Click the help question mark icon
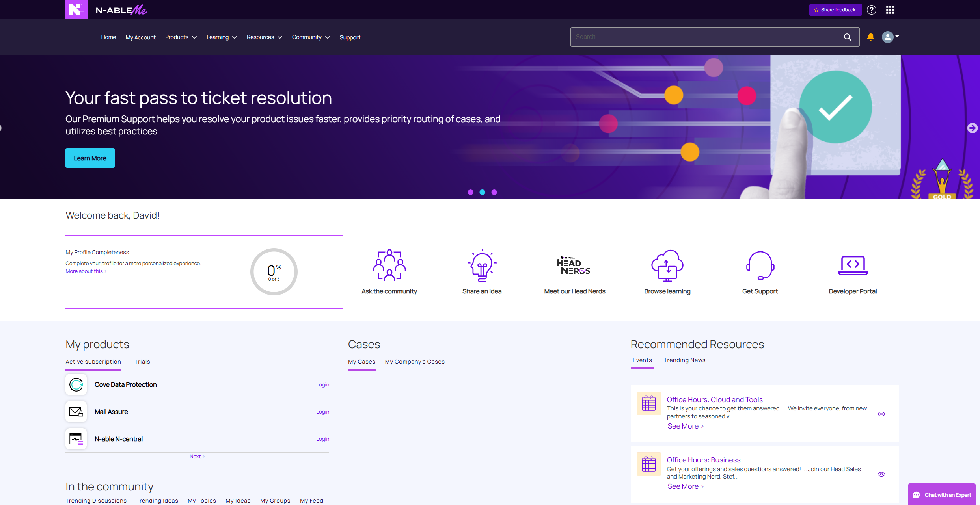The height and width of the screenshot is (505, 980). click(x=871, y=10)
